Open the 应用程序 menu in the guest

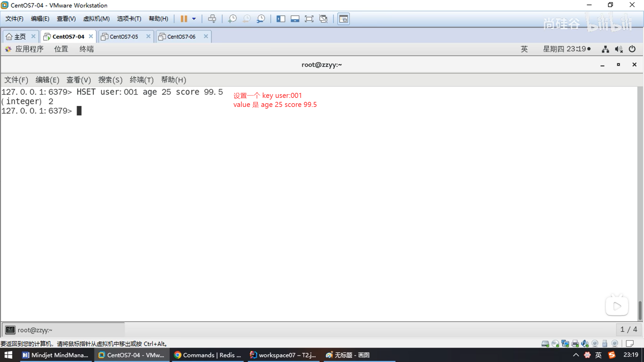coord(29,49)
